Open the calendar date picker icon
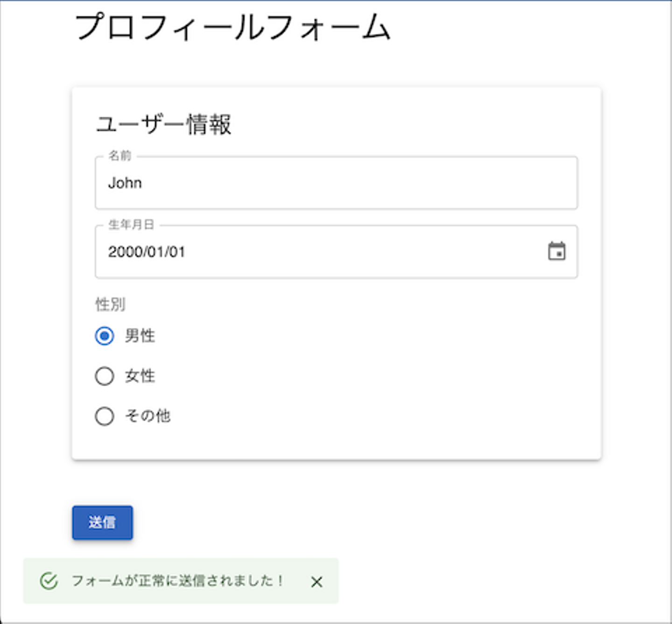 click(x=556, y=251)
